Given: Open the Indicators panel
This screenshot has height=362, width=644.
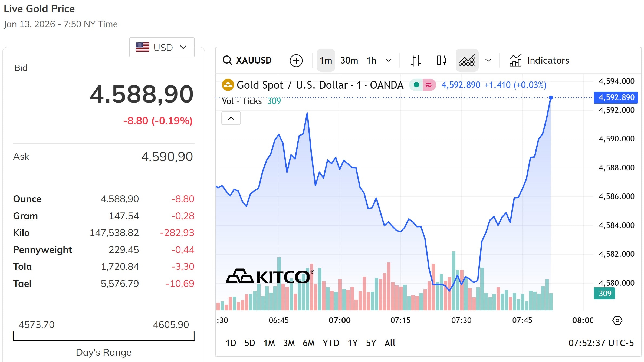Looking at the screenshot, I should [539, 60].
